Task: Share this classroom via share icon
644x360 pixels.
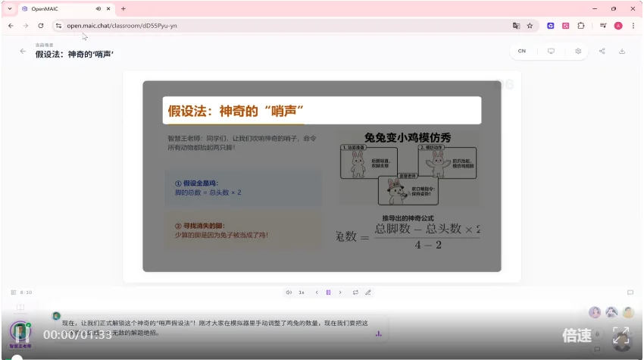Action: [602, 51]
